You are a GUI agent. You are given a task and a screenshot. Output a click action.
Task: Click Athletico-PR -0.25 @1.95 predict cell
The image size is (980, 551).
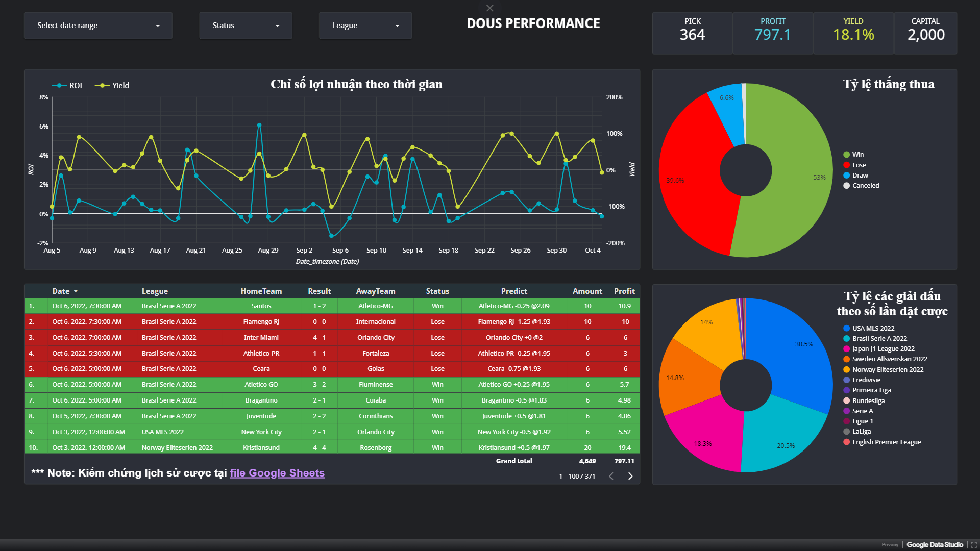click(514, 354)
